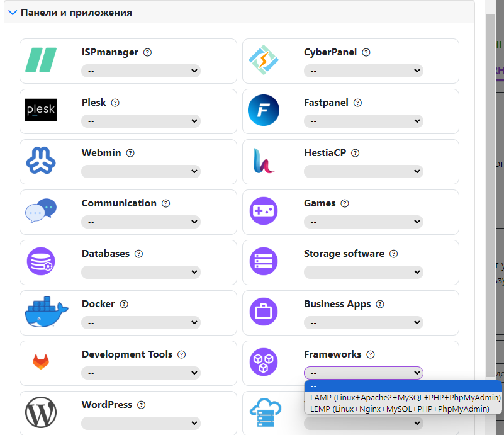The height and width of the screenshot is (435, 504).
Task: Open the Databases dropdown
Action: point(141,273)
